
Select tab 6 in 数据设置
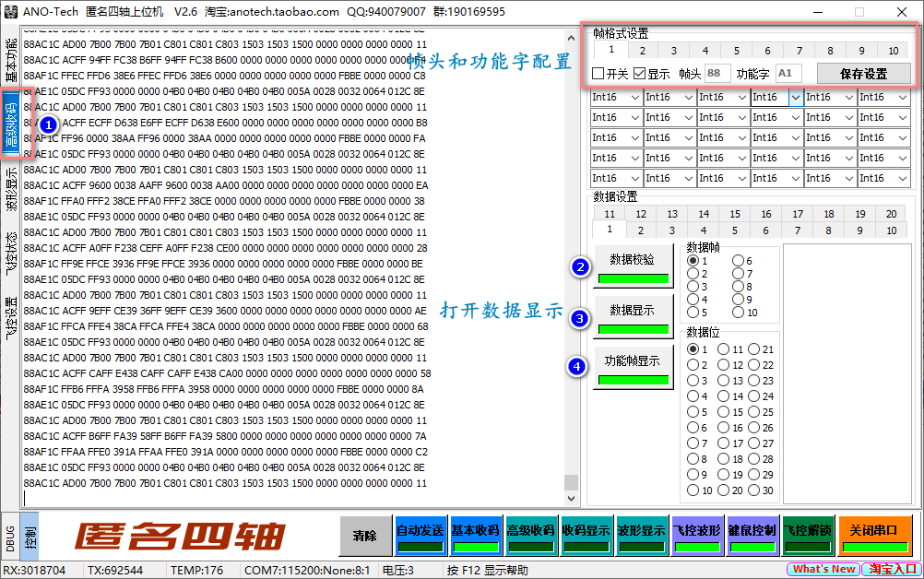pyautogui.click(x=765, y=230)
